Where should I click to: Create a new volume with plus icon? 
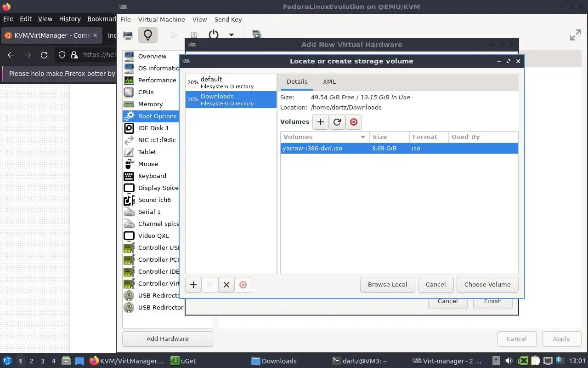tap(321, 122)
